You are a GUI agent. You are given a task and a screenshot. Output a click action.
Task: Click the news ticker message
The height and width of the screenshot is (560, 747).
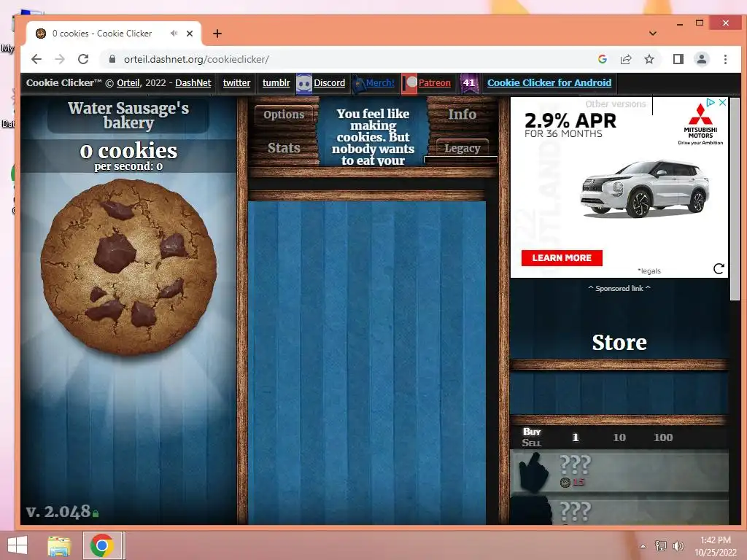click(x=373, y=137)
